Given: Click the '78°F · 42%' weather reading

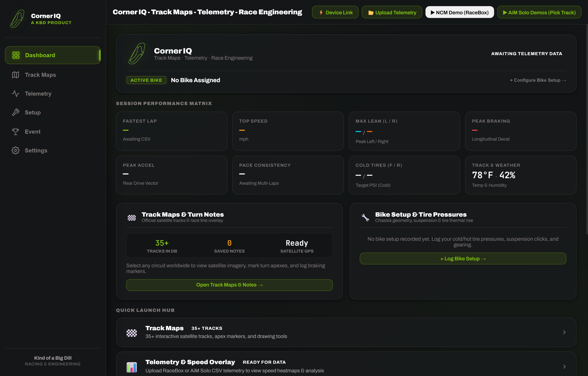Looking at the screenshot, I should click(493, 175).
